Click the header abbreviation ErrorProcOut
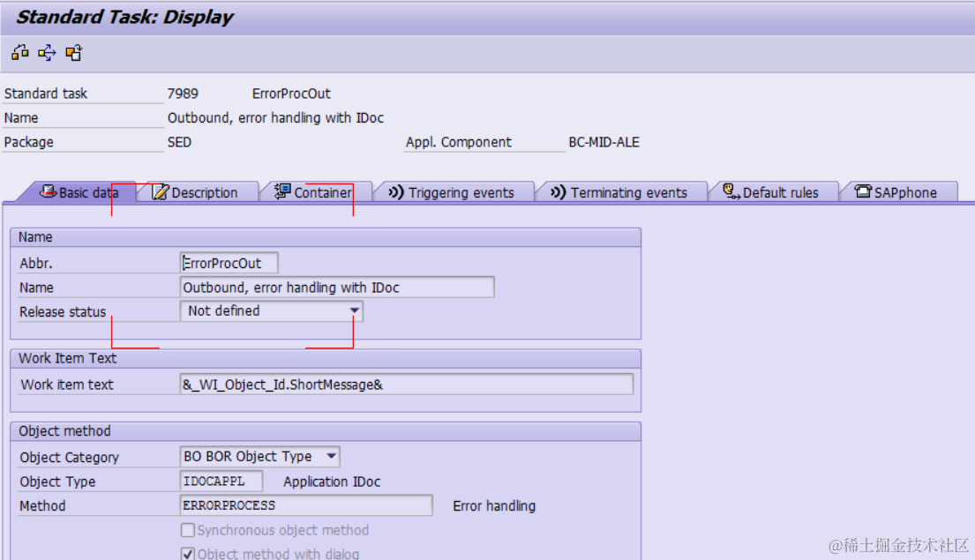The image size is (975, 560). click(291, 93)
